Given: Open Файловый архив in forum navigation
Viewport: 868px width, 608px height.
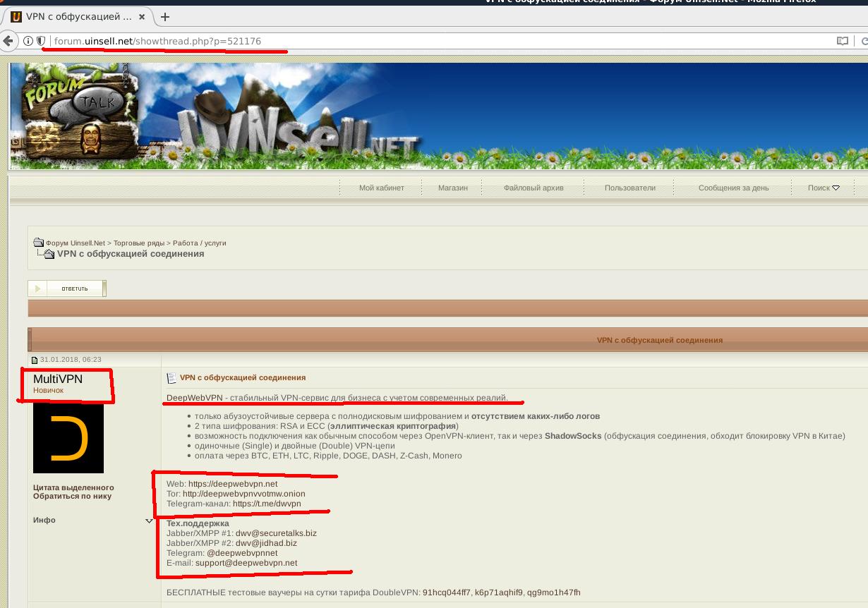Looking at the screenshot, I should 534,188.
